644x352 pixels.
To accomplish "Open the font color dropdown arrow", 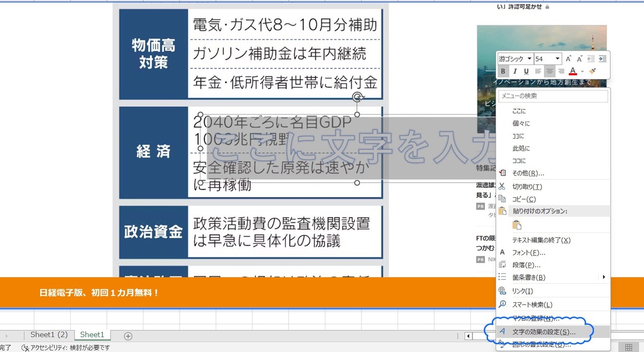I will [583, 72].
